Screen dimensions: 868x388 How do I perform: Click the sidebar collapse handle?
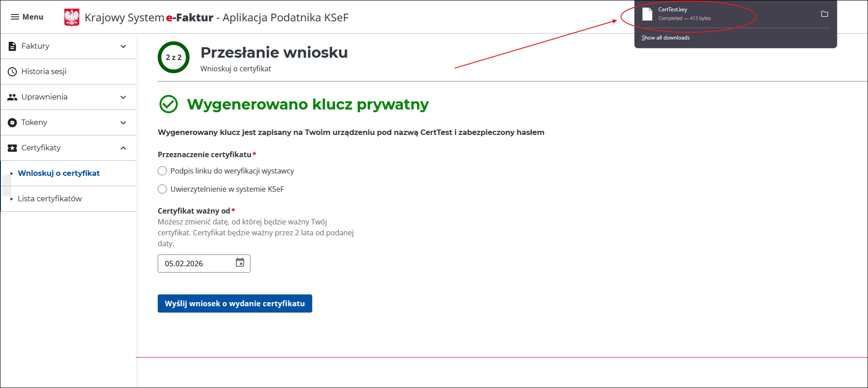[6, 185]
